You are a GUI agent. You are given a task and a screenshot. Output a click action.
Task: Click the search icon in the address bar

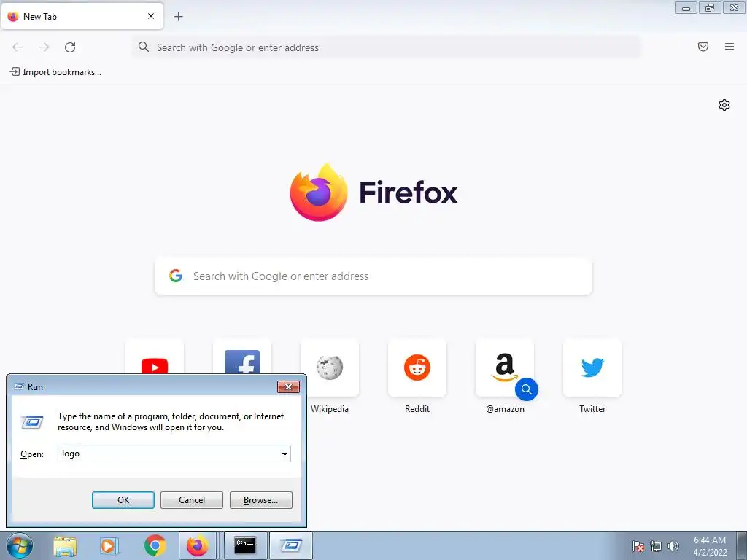coord(144,47)
